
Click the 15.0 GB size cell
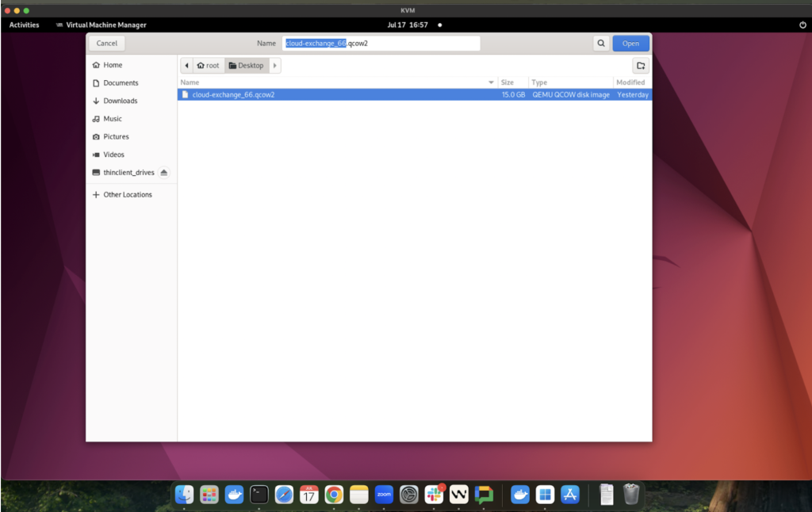coord(513,95)
